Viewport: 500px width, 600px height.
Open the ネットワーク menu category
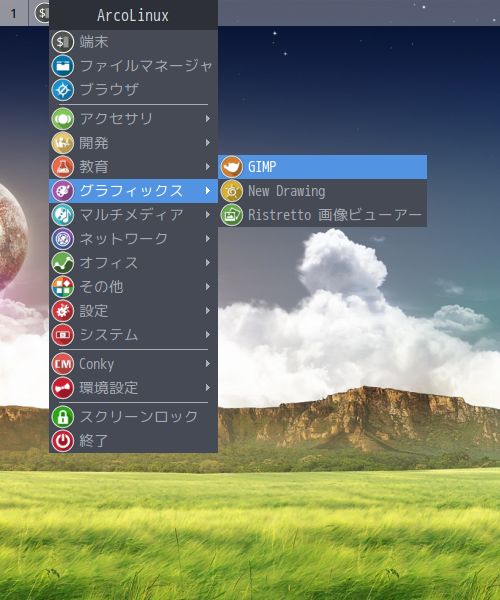tap(134, 239)
